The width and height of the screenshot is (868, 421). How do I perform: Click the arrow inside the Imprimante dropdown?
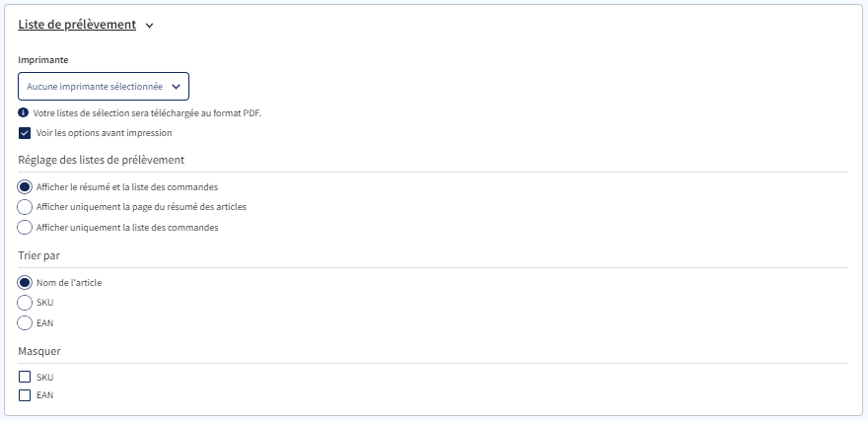pyautogui.click(x=176, y=87)
